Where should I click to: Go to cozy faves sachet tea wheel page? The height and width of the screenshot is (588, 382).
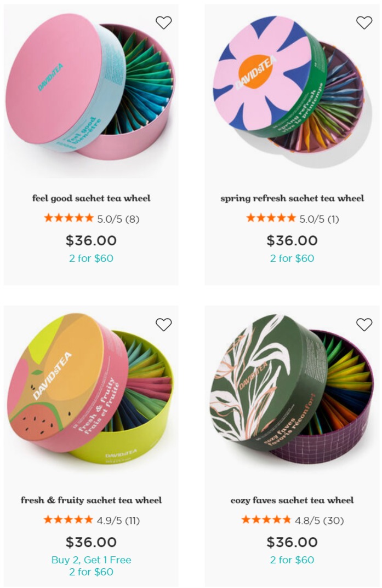point(292,500)
